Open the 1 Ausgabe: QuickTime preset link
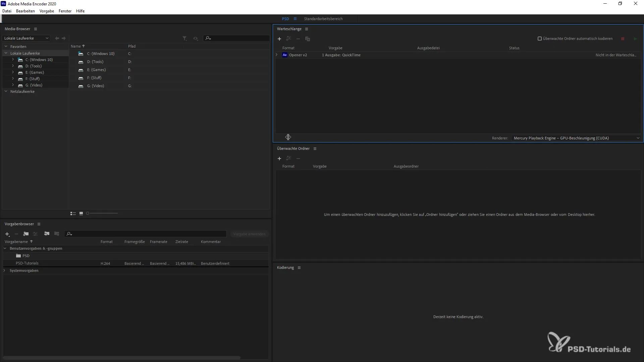Screen dimensions: 644x362 341,55
